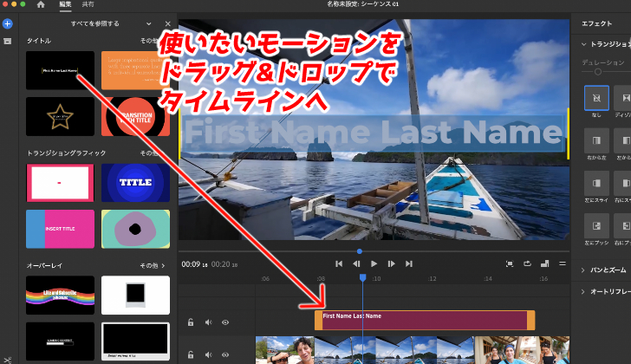Viewport: 631px width, 364px height.
Task: Choose the gold star title template
Action: (60, 117)
